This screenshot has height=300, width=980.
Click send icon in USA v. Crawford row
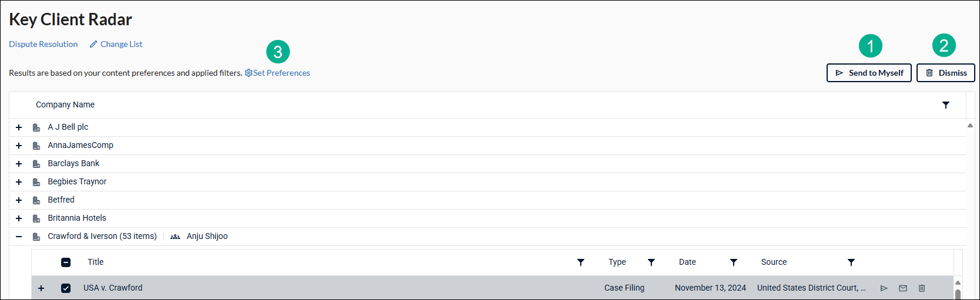[884, 288]
